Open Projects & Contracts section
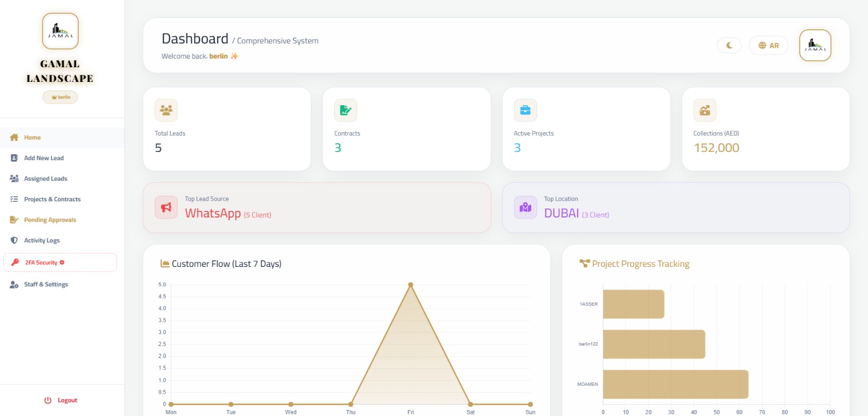 [52, 200]
